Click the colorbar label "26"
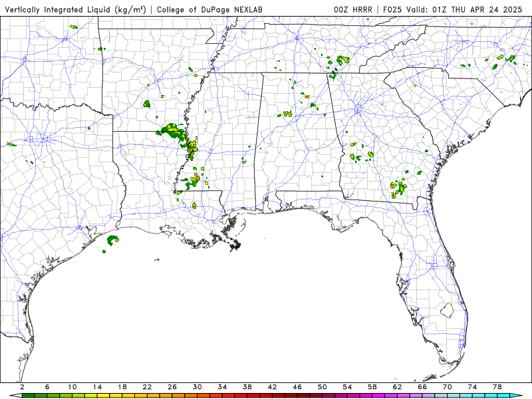 (172, 387)
